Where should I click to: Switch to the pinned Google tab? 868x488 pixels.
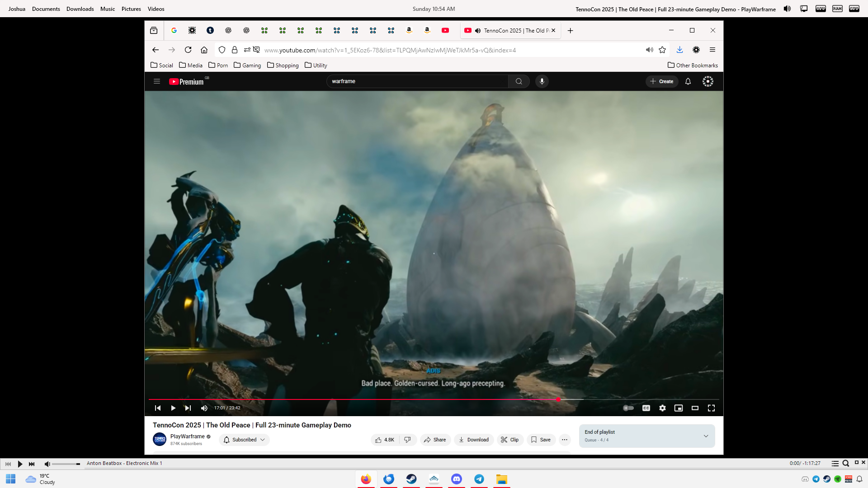coord(174,31)
